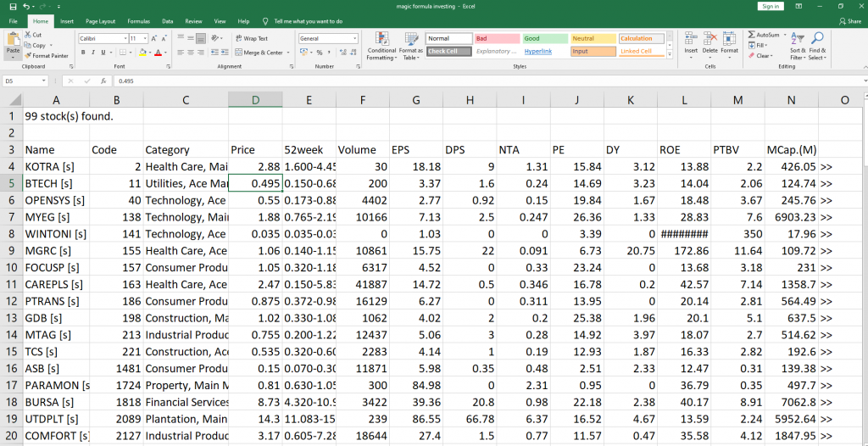Image resolution: width=868 pixels, height=446 pixels.
Task: Toggle Bold formatting
Action: point(83,53)
